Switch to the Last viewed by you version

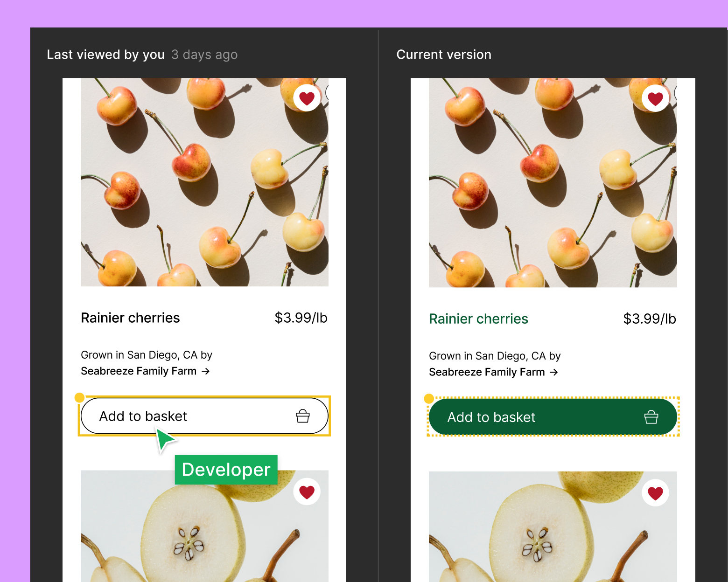pos(105,54)
